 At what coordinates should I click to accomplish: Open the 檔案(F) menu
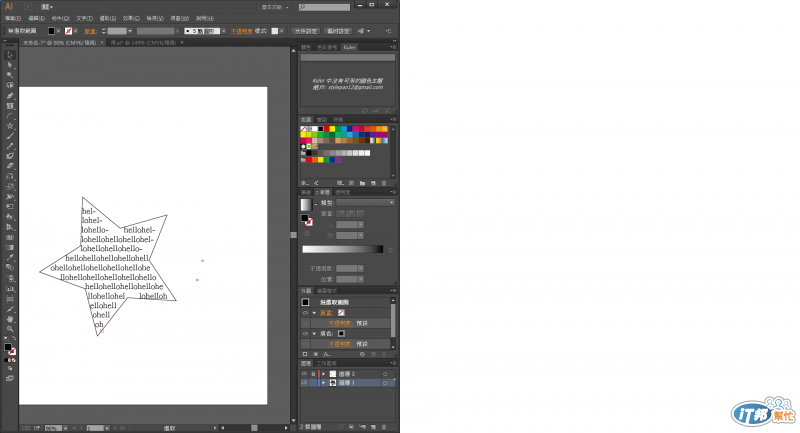(13, 18)
